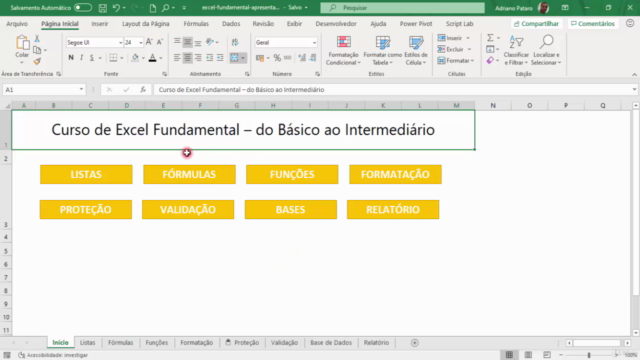Screen dimensions: 640x360
Task: Click the Clear eraser icon
Action: click(490, 60)
